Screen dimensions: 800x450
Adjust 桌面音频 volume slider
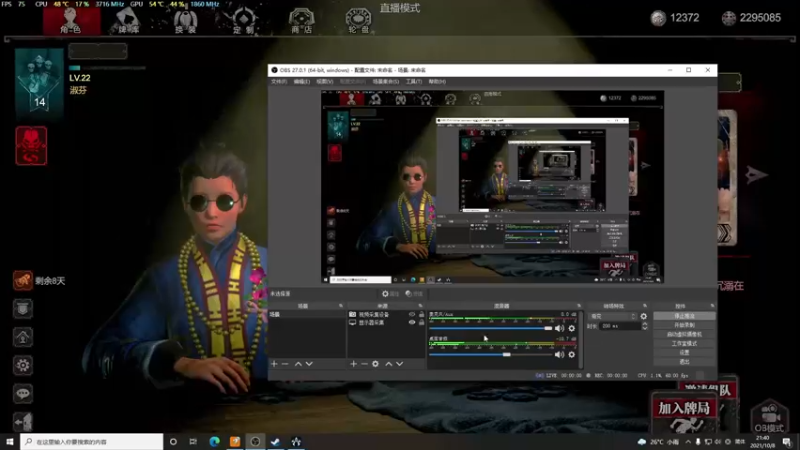tap(491, 354)
